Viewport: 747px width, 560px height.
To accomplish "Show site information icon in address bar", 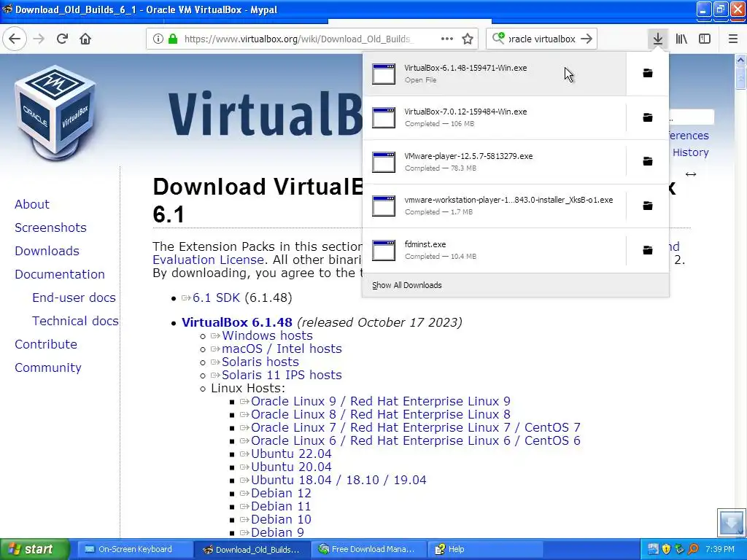I will [158, 39].
